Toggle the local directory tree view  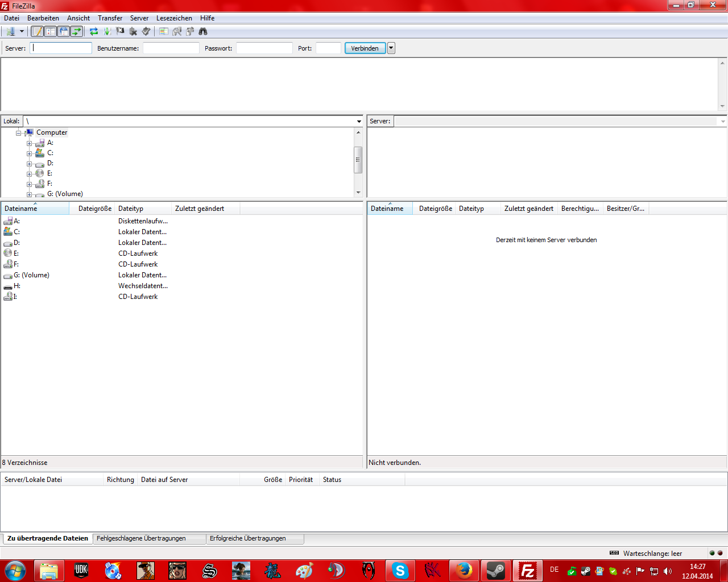(51, 32)
